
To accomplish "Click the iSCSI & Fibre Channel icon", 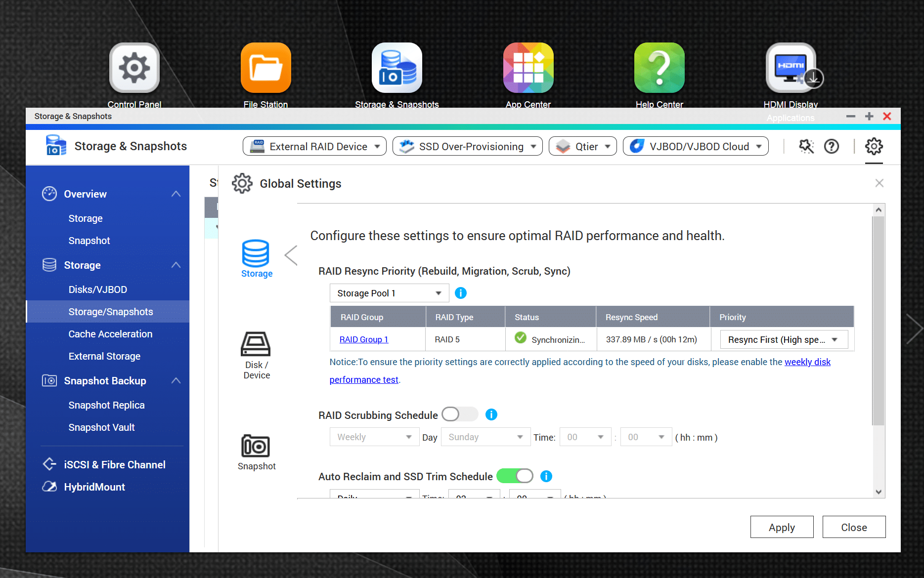I will click(x=49, y=464).
